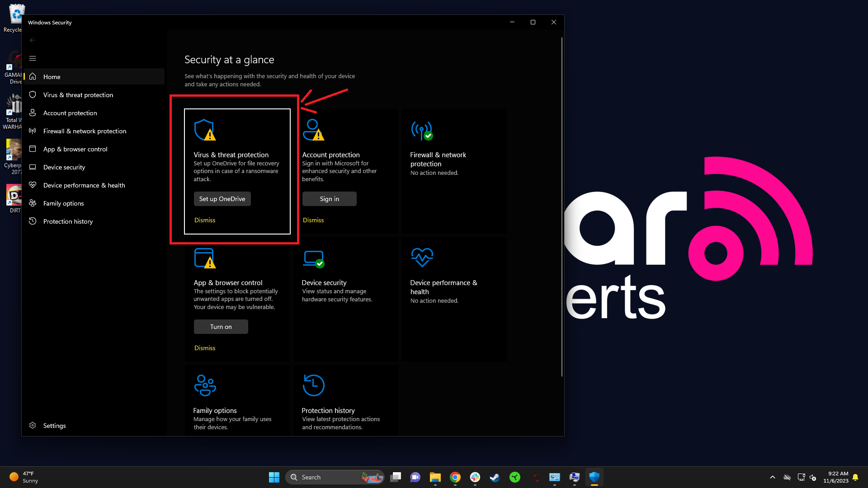Click the Set up OneDrive button

(x=222, y=199)
